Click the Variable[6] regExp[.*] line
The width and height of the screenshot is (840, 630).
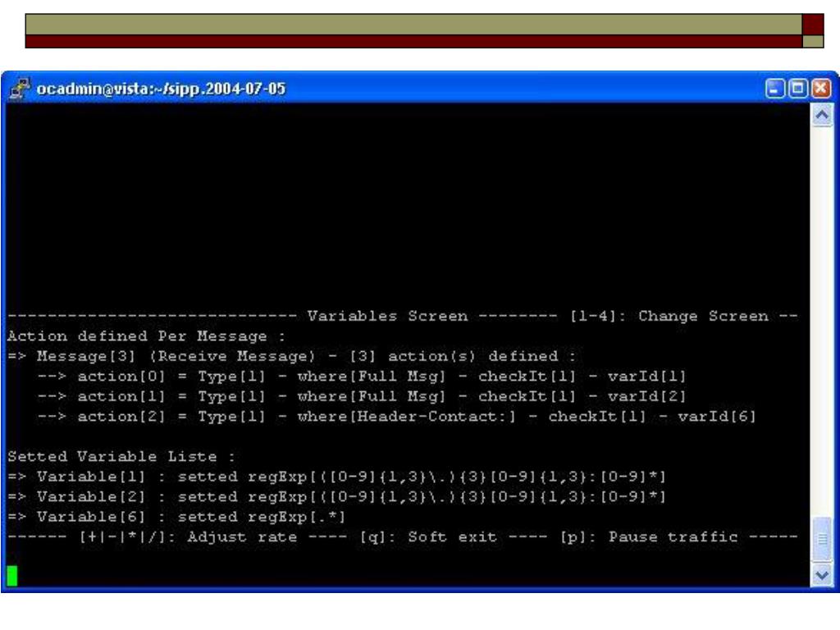click(x=177, y=517)
